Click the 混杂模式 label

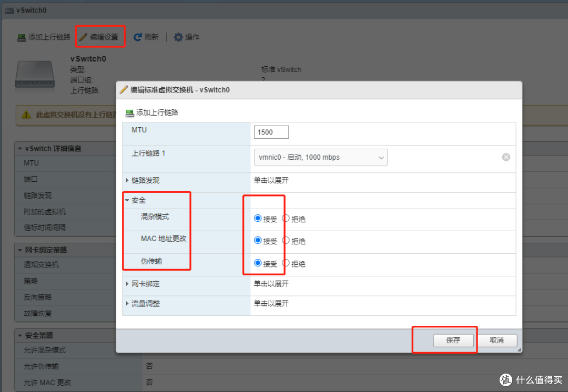click(x=155, y=216)
